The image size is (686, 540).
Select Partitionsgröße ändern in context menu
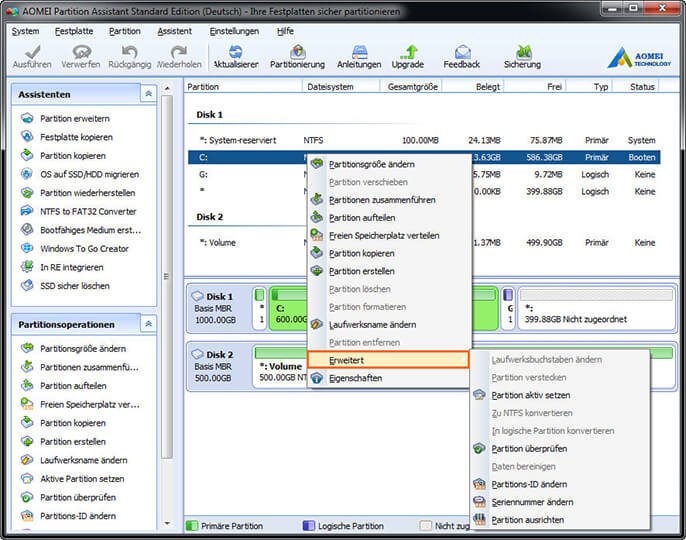coord(371,164)
